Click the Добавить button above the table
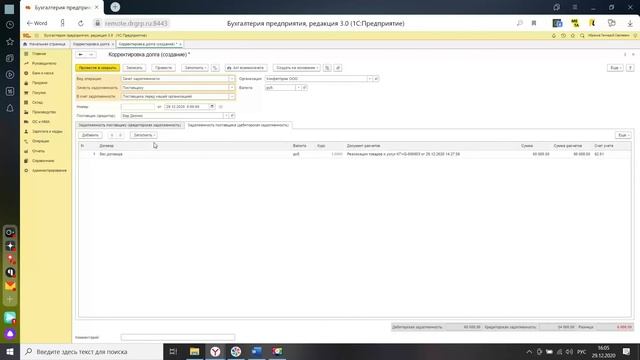 (90, 135)
